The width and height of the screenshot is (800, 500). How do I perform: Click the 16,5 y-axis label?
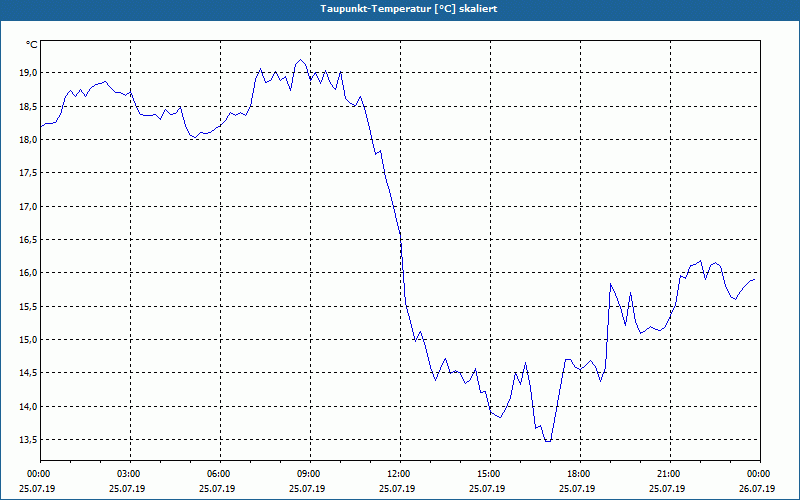tap(29, 240)
